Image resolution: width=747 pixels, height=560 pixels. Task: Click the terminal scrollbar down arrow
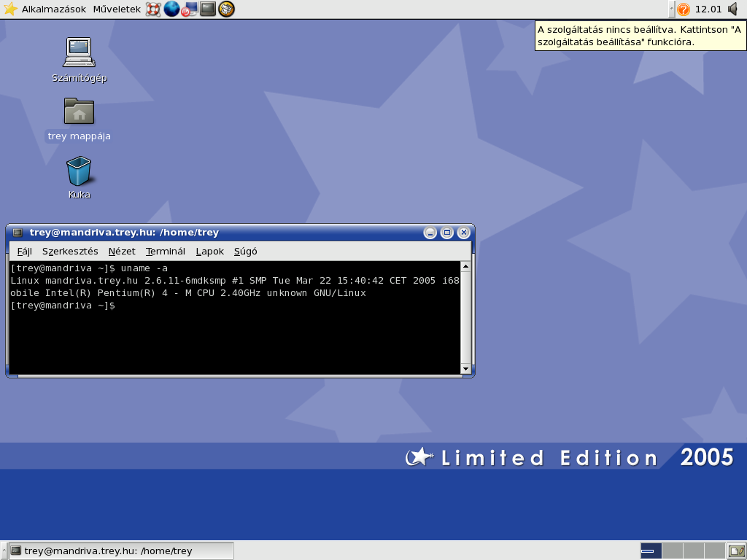click(465, 368)
